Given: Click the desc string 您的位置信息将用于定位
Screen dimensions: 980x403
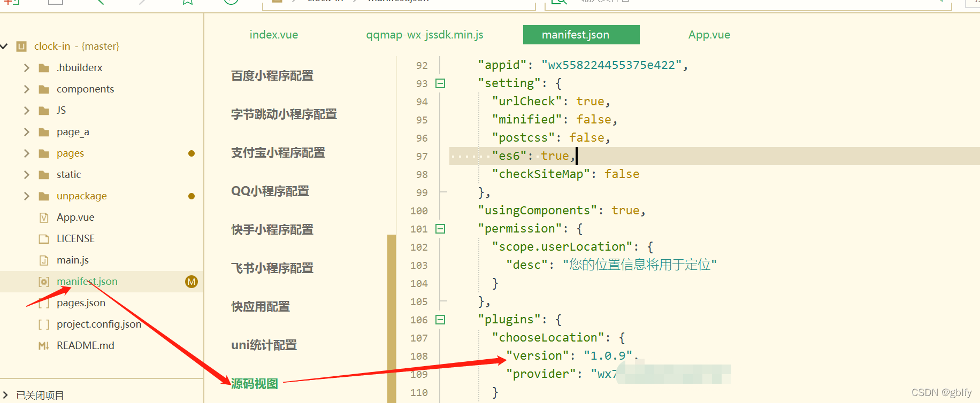Looking at the screenshot, I should point(640,265).
